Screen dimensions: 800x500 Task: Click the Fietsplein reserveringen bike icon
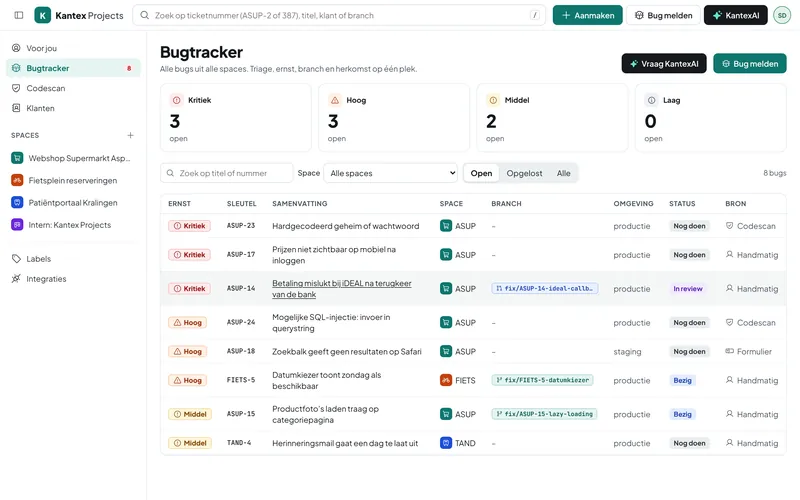(x=17, y=180)
